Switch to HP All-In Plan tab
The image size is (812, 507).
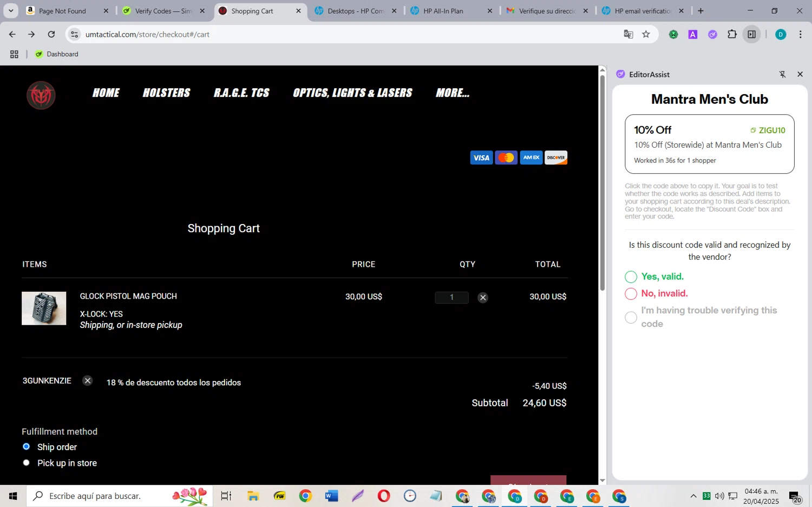451,11
